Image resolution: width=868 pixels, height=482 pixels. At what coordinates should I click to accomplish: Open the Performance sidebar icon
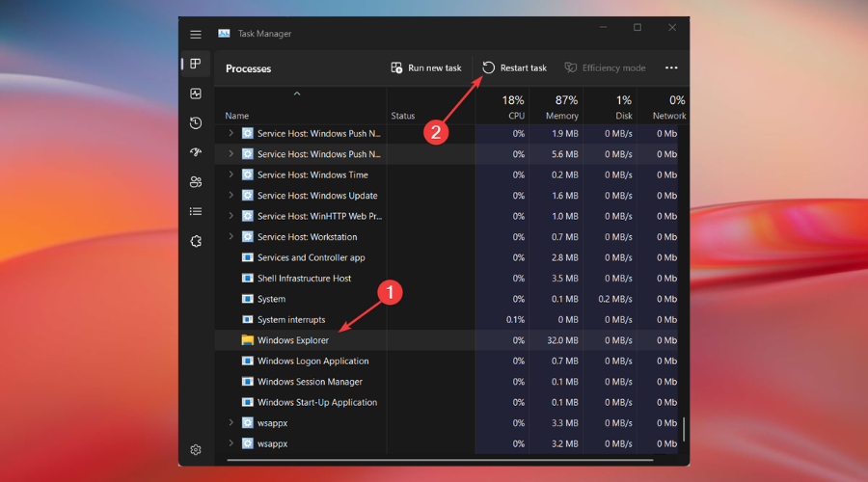click(x=196, y=94)
